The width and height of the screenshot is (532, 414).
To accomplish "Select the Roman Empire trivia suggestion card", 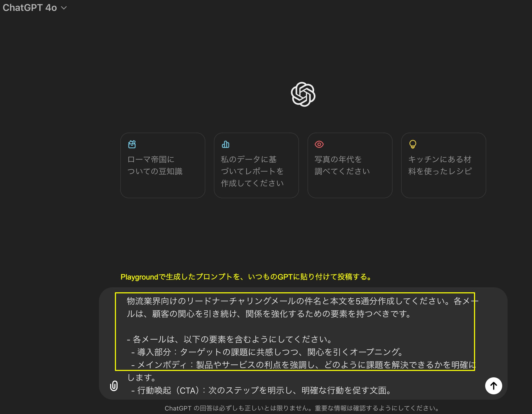I will 163,165.
